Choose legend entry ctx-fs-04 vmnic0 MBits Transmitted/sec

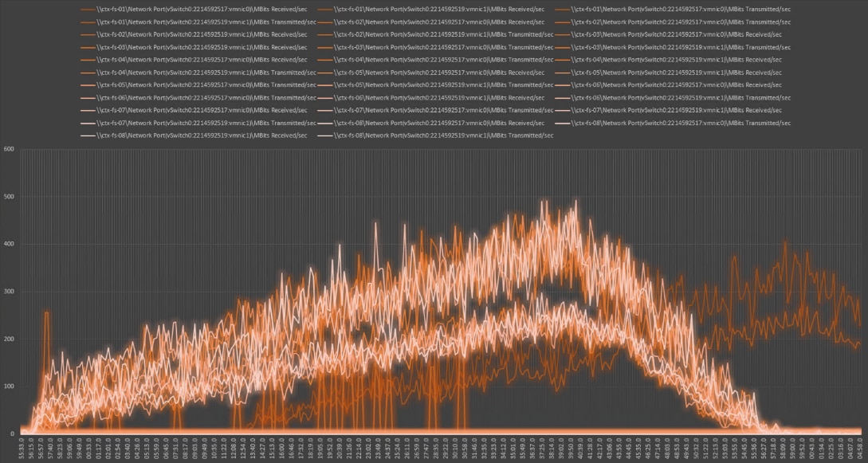pos(436,60)
